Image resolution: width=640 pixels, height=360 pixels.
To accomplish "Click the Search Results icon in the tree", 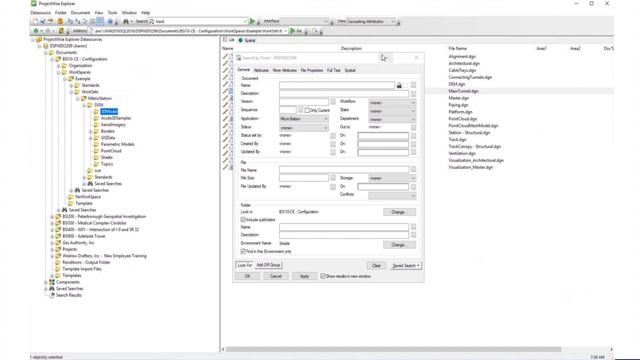I will pos(52,295).
